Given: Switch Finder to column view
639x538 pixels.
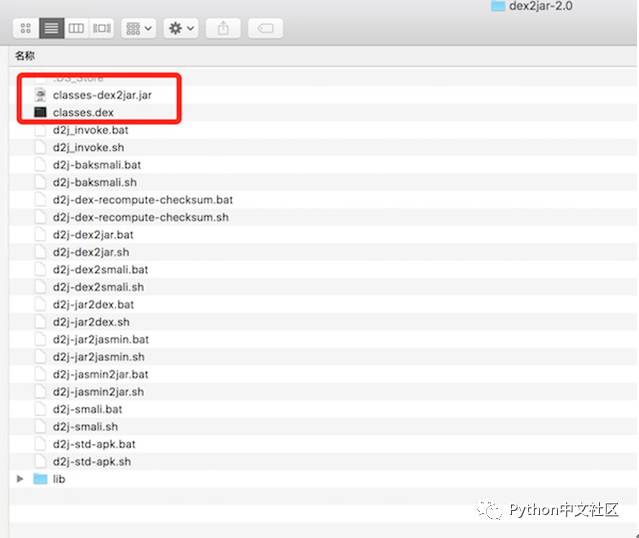Looking at the screenshot, I should 76,28.
